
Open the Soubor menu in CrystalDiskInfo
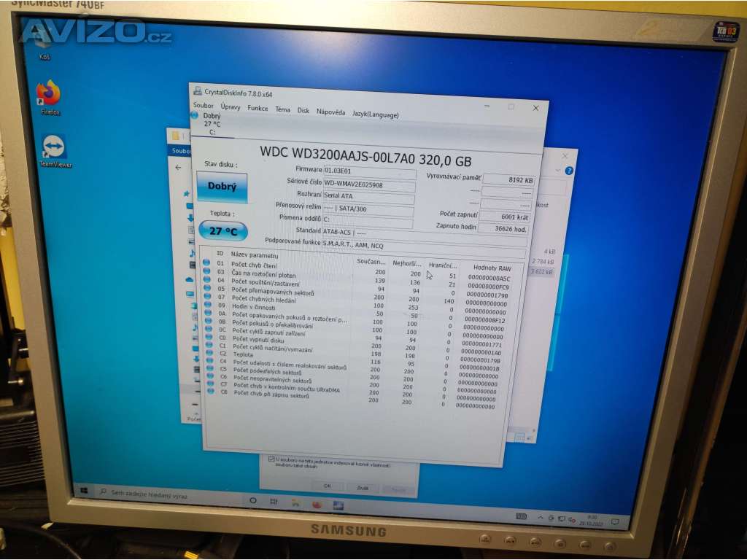pyautogui.click(x=204, y=105)
